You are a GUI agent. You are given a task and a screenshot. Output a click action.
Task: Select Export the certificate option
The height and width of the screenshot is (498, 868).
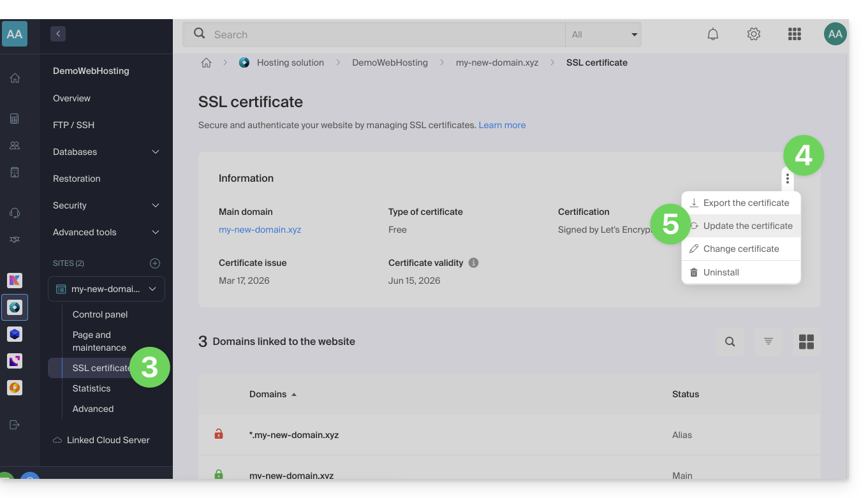point(746,203)
